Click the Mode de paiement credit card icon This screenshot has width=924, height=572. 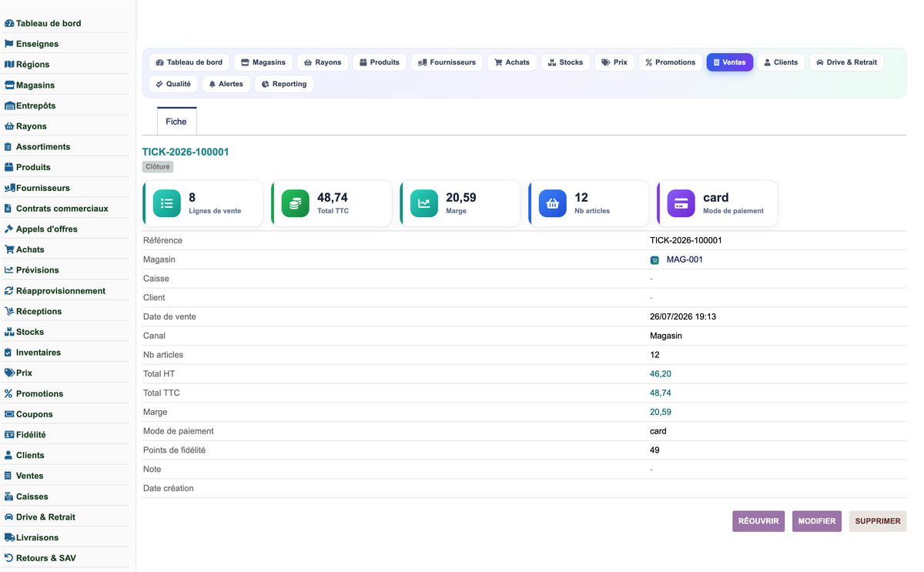681,204
